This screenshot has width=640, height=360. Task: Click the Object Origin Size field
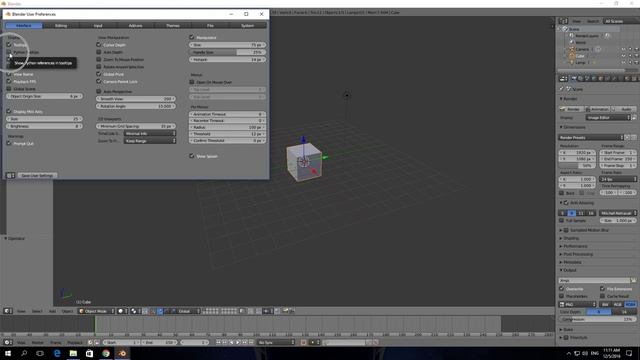44,96
